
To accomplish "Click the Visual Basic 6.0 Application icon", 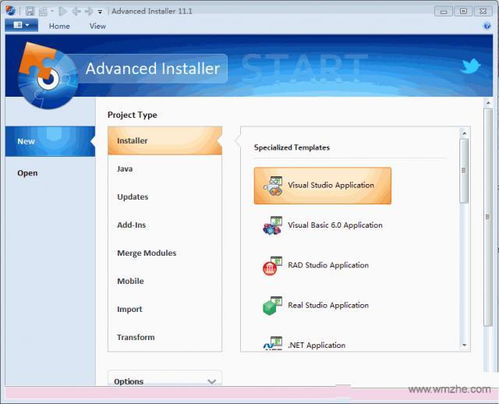I will pyautogui.click(x=273, y=226).
